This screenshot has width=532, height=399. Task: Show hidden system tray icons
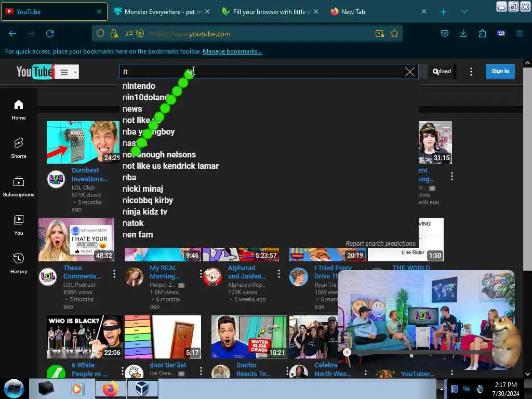(x=442, y=389)
